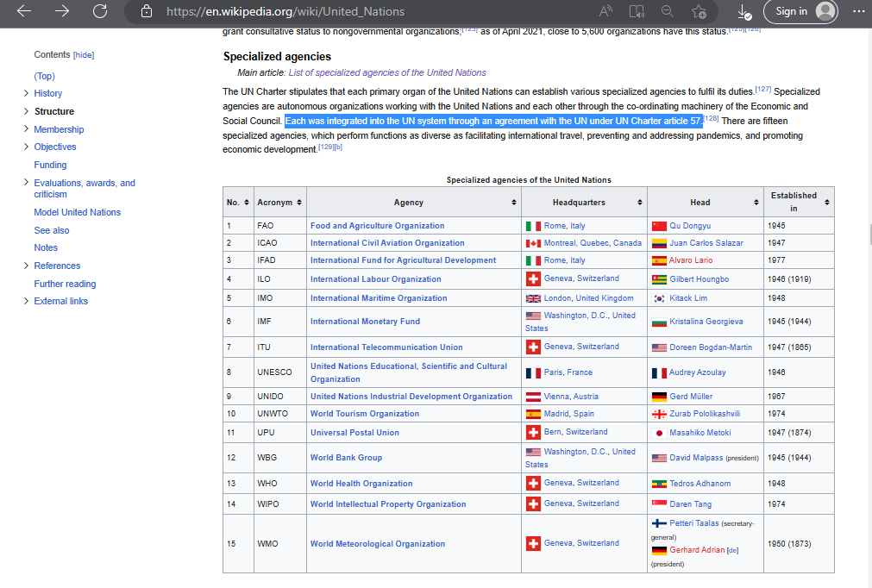Viewport: 872px width, 588px height.
Task: Jump to (Top) of article
Action: (45, 76)
